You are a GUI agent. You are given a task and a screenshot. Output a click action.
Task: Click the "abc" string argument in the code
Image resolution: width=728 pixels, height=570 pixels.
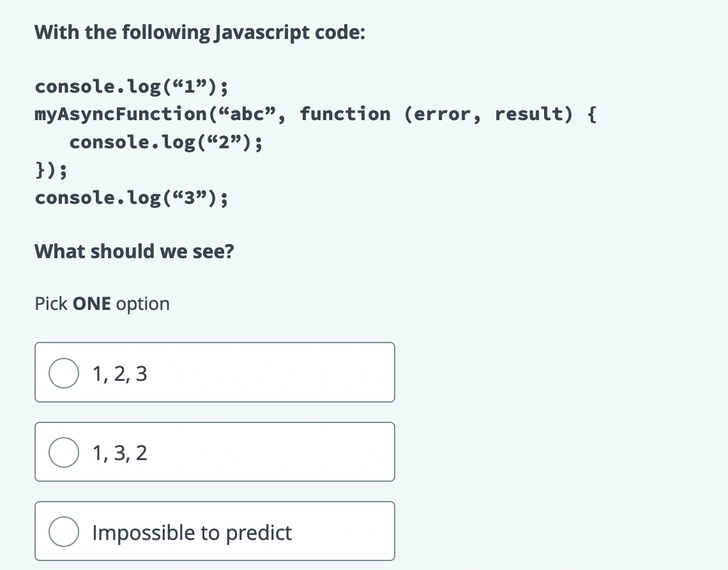[249, 114]
